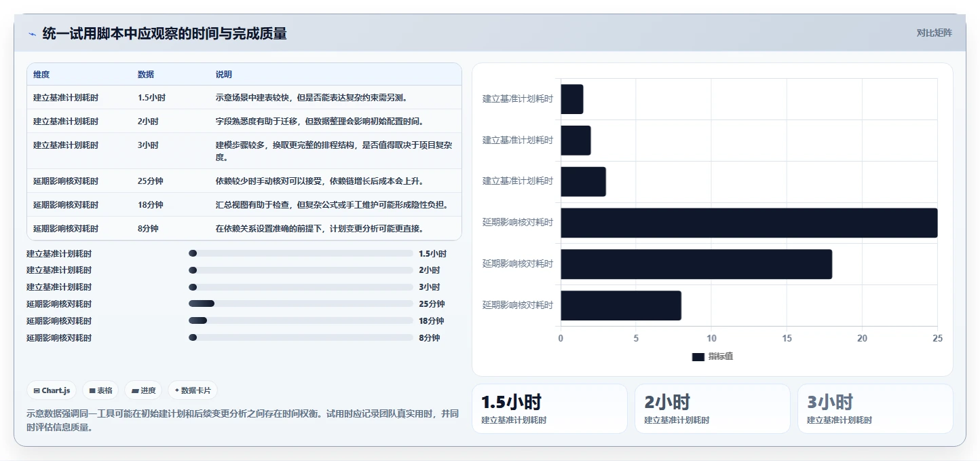Viewport: 980px width, 461px height.
Task: Click the 说明 table column header
Action: [x=224, y=74]
